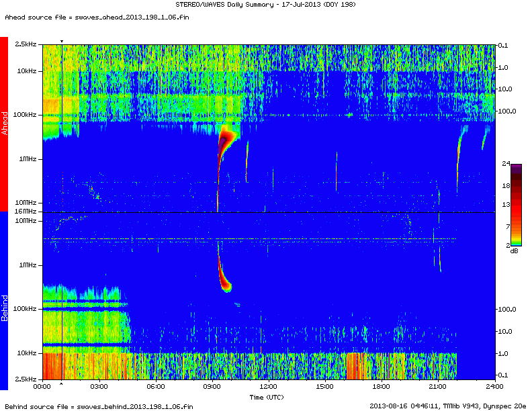
Task: Click the 16MHz frequency divider label
Action: click(27, 212)
